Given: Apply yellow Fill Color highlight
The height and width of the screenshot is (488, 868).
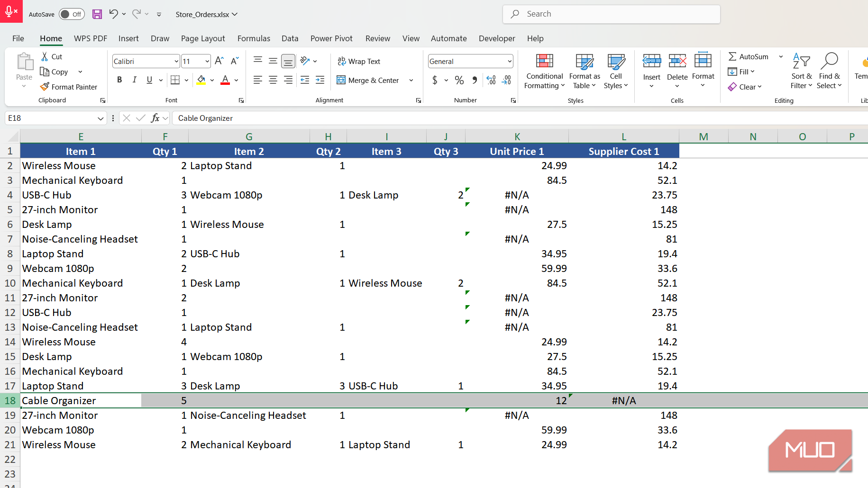Looking at the screenshot, I should point(201,80).
